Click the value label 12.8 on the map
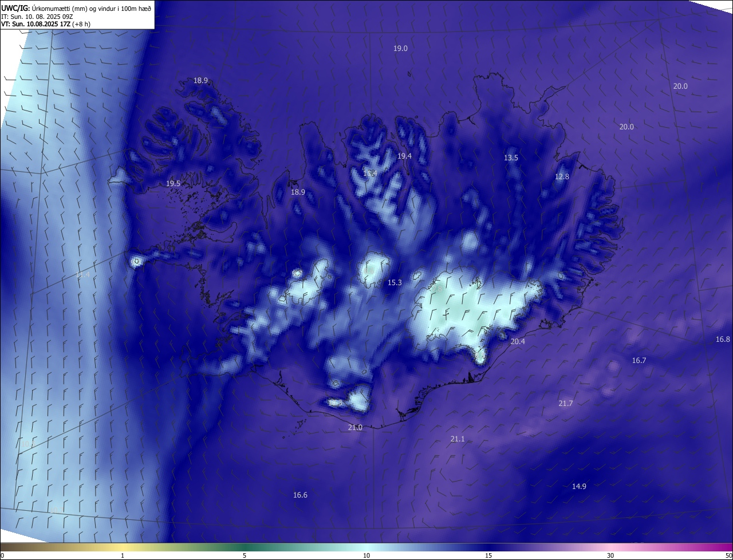The width and height of the screenshot is (733, 560). (562, 176)
